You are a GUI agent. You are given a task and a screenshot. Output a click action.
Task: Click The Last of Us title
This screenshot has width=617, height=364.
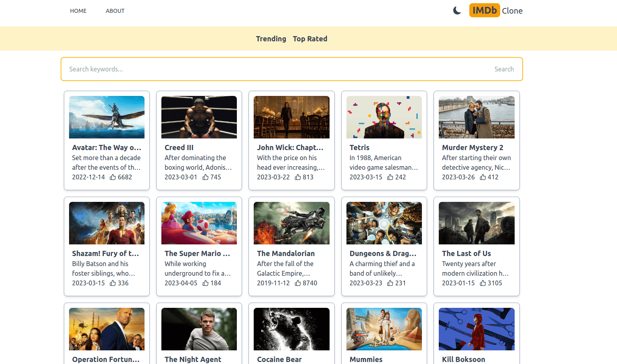(x=466, y=254)
